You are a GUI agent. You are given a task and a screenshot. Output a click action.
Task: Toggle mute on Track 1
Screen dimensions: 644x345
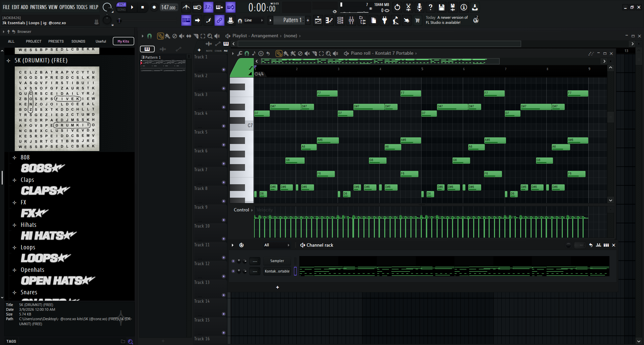tap(224, 69)
